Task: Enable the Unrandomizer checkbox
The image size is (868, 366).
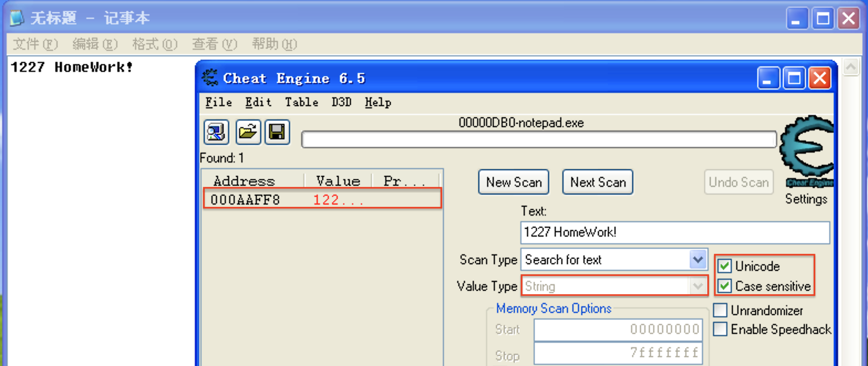Action: click(720, 310)
